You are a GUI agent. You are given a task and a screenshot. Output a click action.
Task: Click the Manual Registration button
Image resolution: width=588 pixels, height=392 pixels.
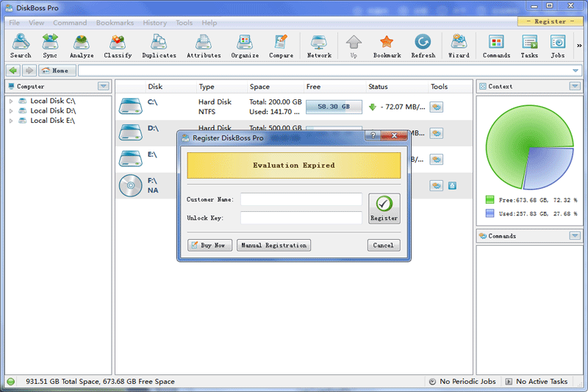tap(273, 245)
